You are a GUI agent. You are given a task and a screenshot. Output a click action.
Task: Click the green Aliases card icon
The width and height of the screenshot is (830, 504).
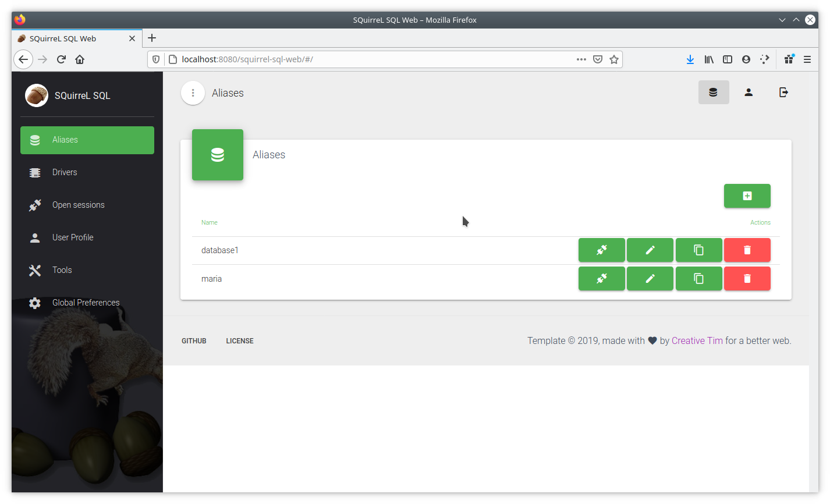218,155
